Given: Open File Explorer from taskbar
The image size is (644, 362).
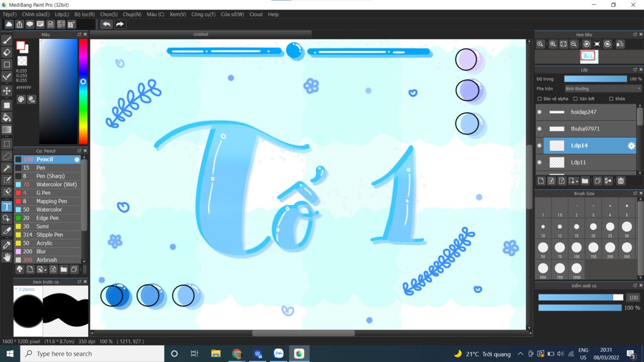Looking at the screenshot, I should coord(216,353).
